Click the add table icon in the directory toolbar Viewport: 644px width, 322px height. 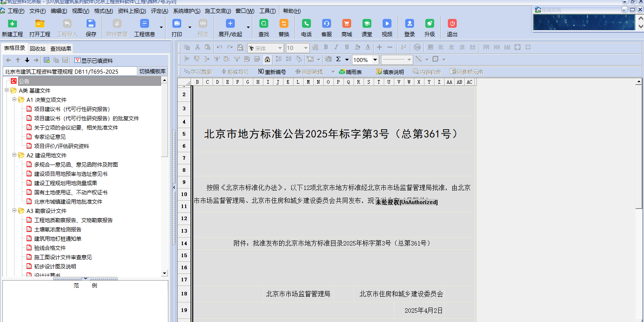coord(47,60)
